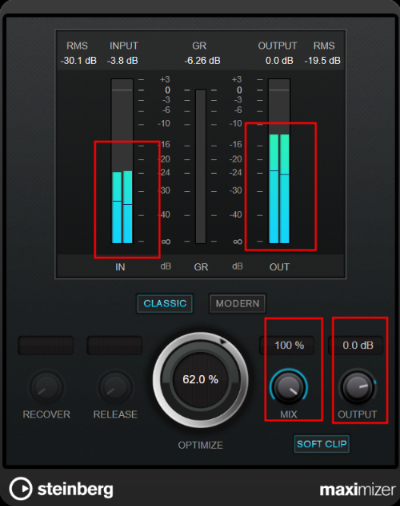
Task: Click the IN level meter
Action: pos(122,161)
